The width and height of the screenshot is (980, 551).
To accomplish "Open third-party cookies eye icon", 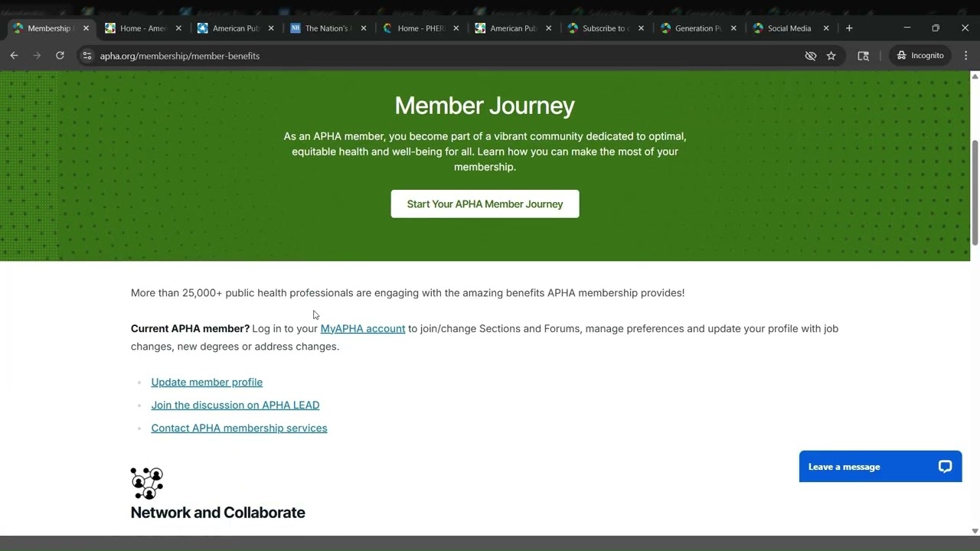I will (811, 56).
